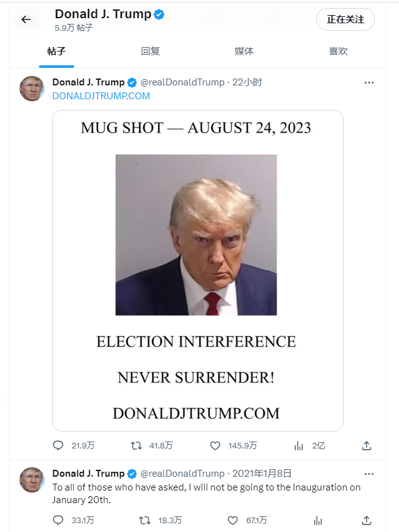Share the Inauguration tweet
399x532 pixels.
pyautogui.click(x=366, y=520)
